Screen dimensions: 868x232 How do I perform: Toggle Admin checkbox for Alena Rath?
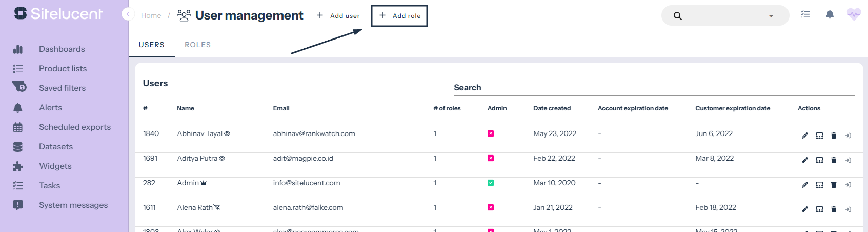pos(491,207)
